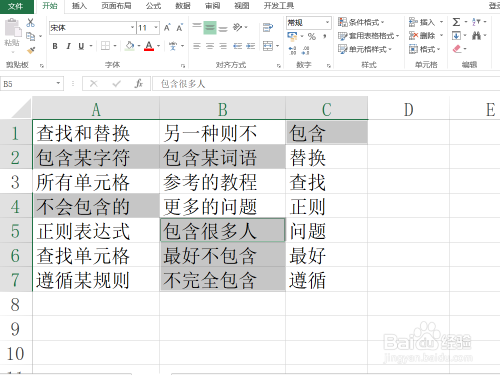Click the Borders icon
This screenshot has height=375, width=500.
point(105,46)
